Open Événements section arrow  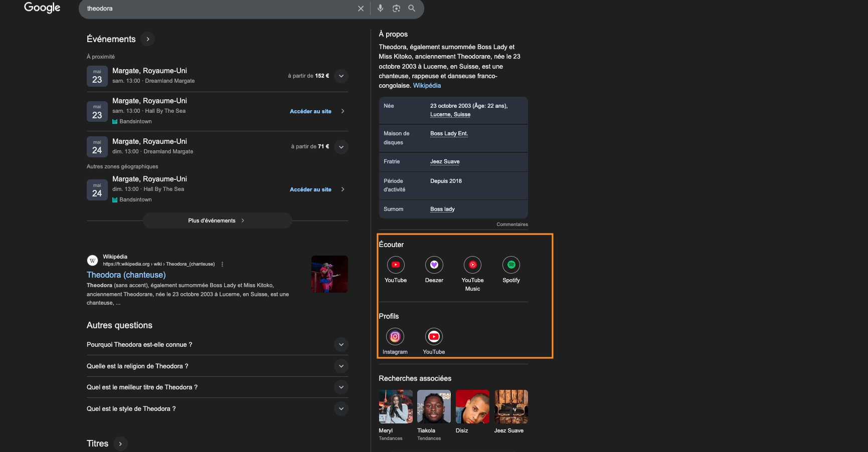(147, 39)
